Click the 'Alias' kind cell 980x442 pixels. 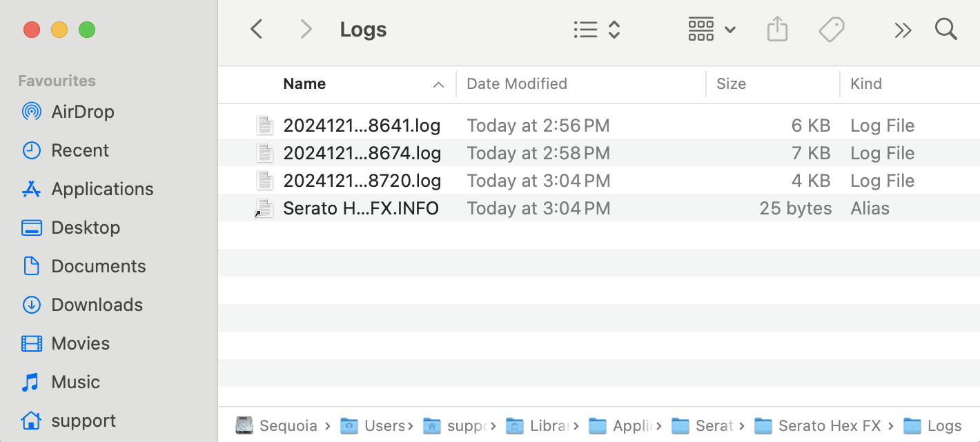(870, 208)
